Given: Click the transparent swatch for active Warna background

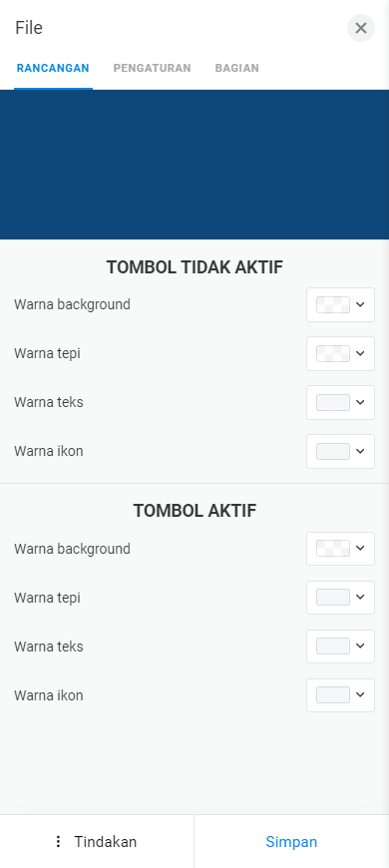Looking at the screenshot, I should [x=333, y=549].
